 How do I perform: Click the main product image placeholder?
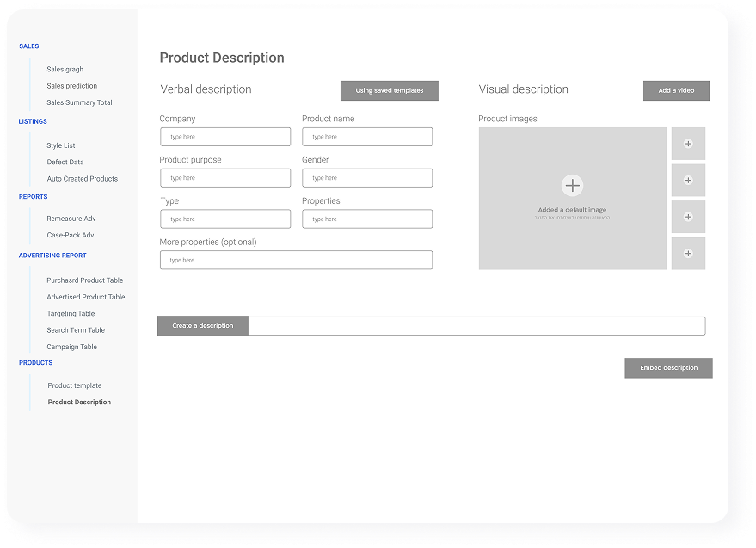point(573,198)
